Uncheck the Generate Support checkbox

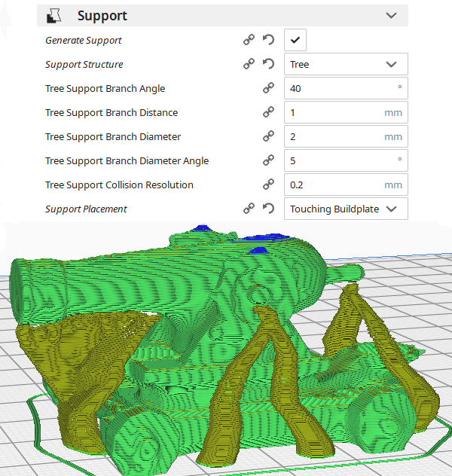click(295, 40)
